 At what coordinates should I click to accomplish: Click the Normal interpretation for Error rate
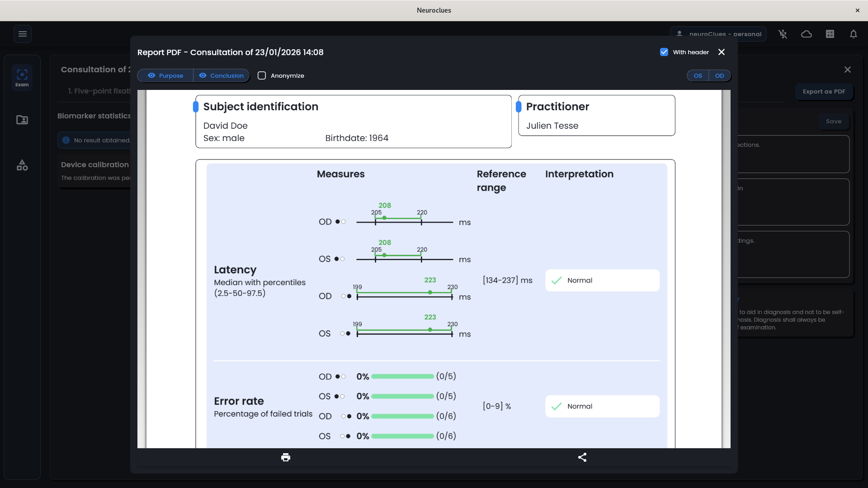point(602,406)
